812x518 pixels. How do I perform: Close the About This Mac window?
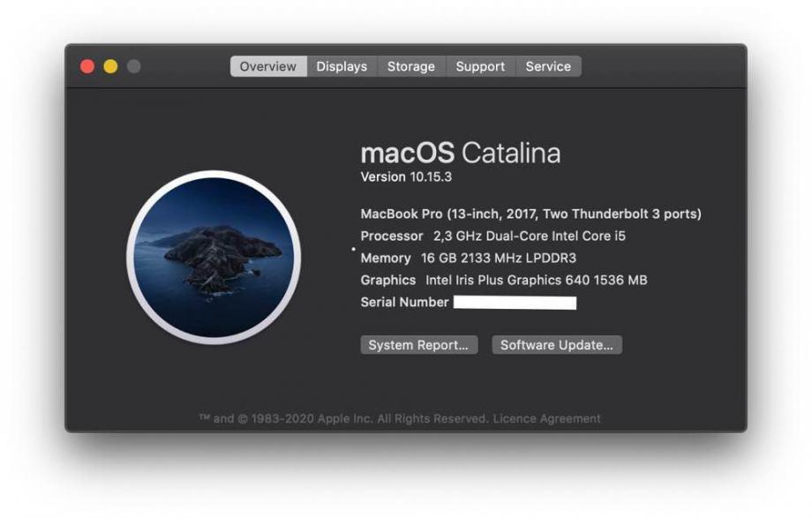coord(87,66)
